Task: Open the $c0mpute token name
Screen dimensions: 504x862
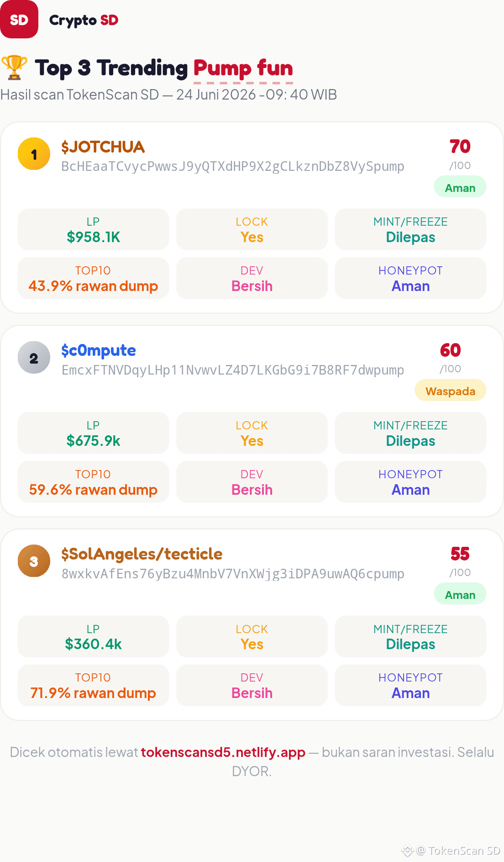Action: tap(99, 350)
